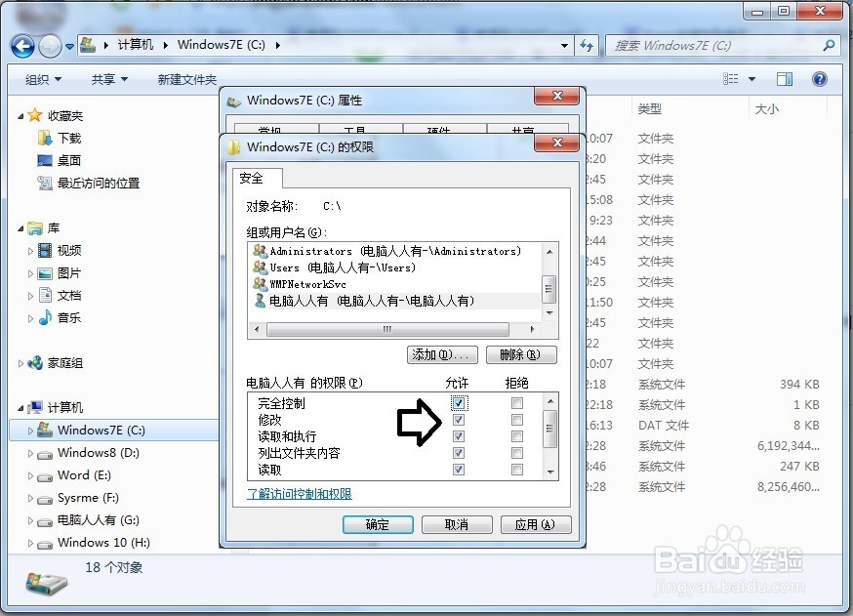
Task: Check 允许 for 完全控制
Action: (459, 403)
